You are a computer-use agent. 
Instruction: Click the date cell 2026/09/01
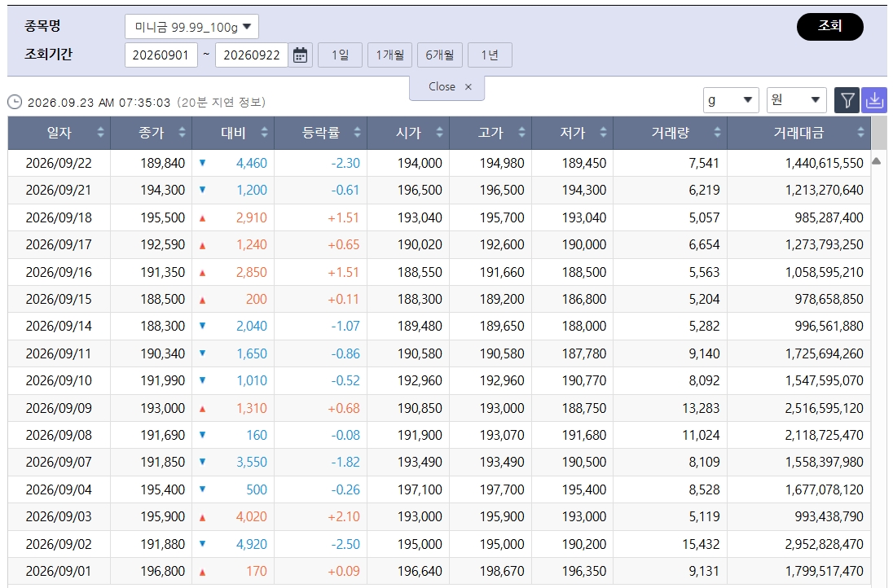pyautogui.click(x=59, y=571)
